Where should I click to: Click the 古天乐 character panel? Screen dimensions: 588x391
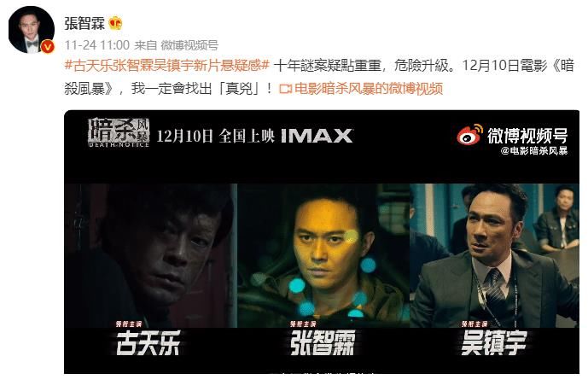pos(151,255)
